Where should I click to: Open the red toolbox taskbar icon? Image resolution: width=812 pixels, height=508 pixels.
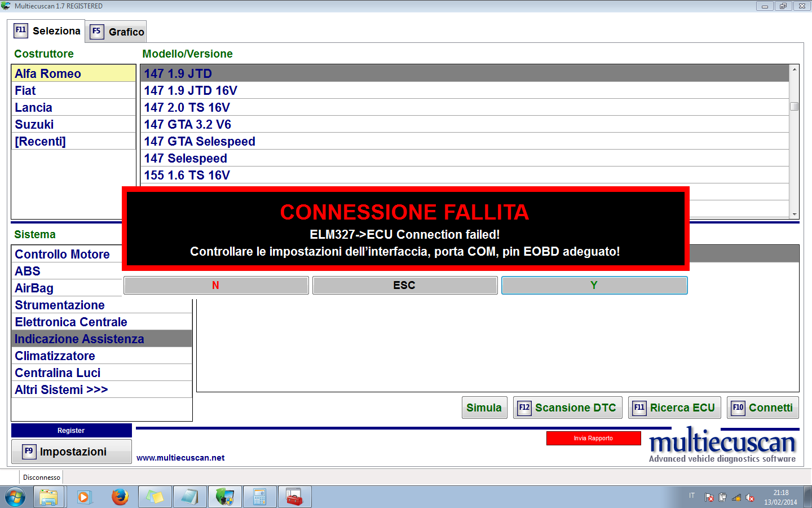tap(294, 497)
